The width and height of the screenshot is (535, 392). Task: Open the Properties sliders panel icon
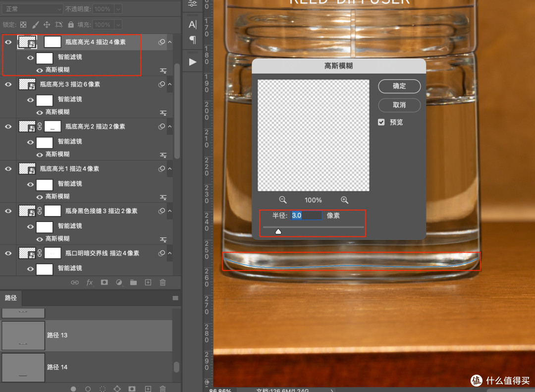[x=192, y=3]
